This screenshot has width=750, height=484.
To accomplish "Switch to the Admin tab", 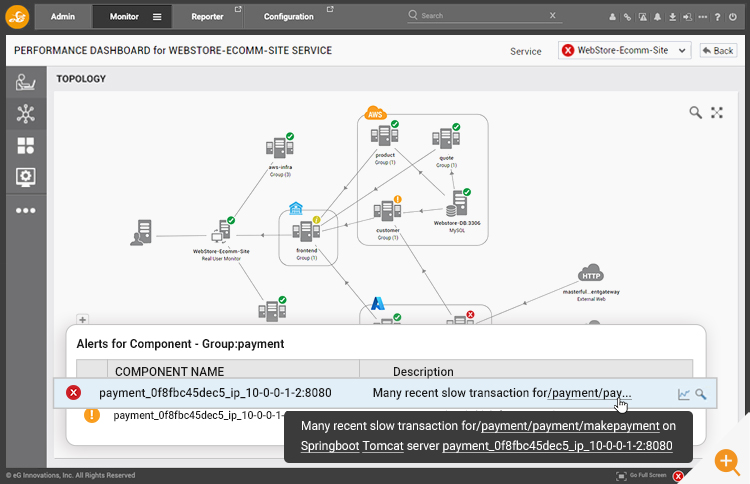I will pos(63,17).
